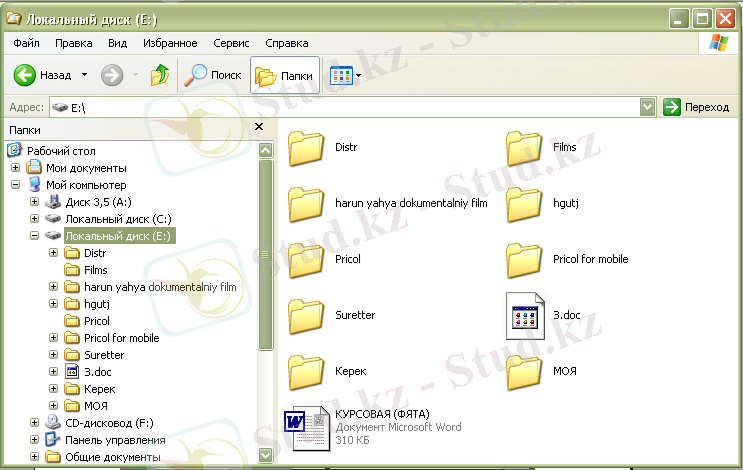The image size is (743, 470).
Task: Expand the Локальный диск (C:) tree node
Action: tap(35, 219)
